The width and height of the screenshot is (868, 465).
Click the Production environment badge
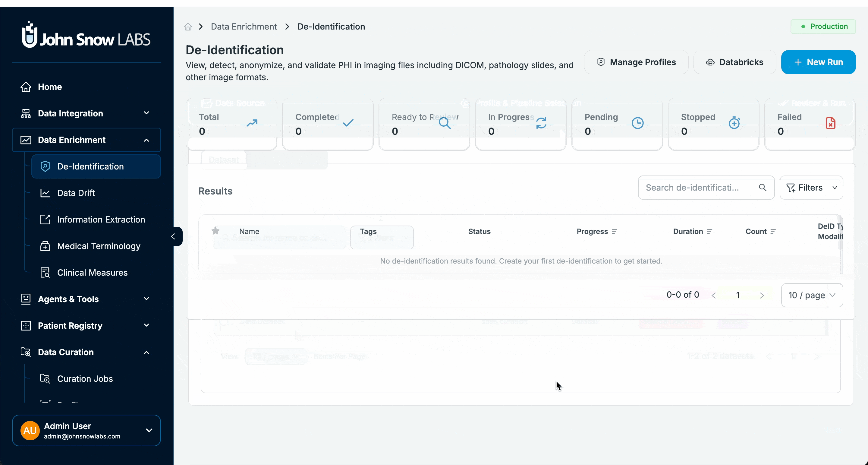(823, 27)
